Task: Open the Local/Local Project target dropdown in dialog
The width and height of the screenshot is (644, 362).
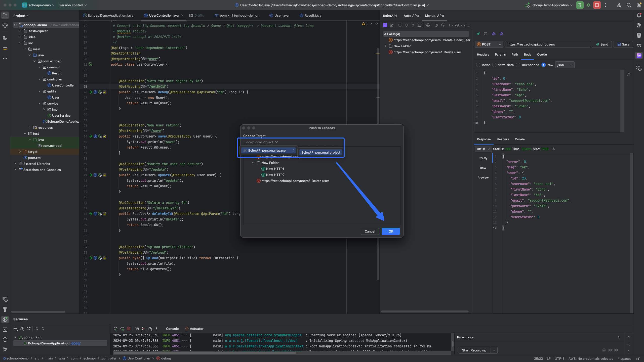Action: 261,142
